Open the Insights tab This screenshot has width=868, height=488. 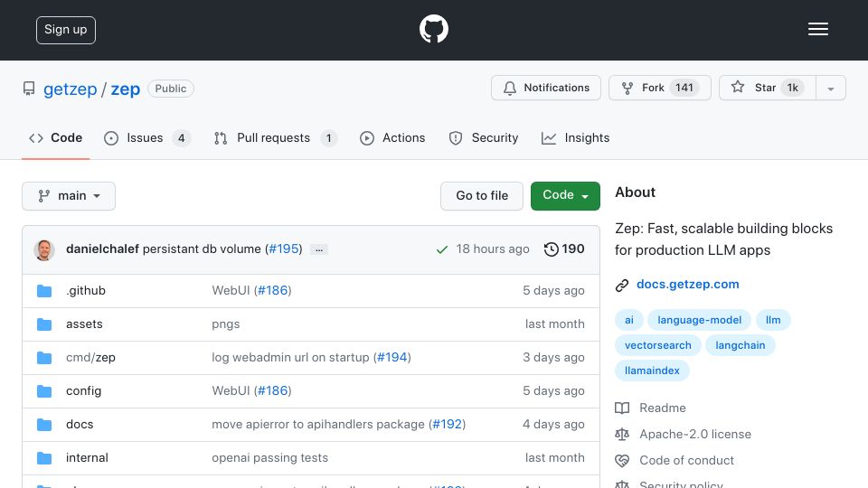(x=575, y=137)
